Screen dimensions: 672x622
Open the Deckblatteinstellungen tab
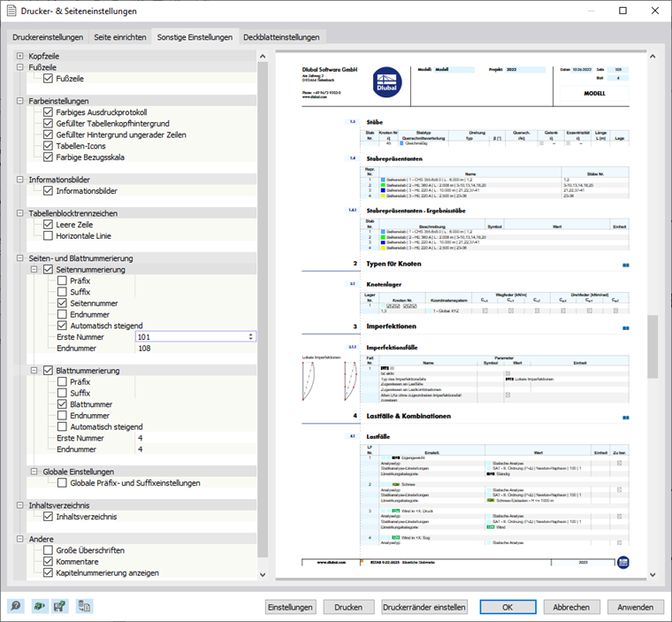coord(281,37)
